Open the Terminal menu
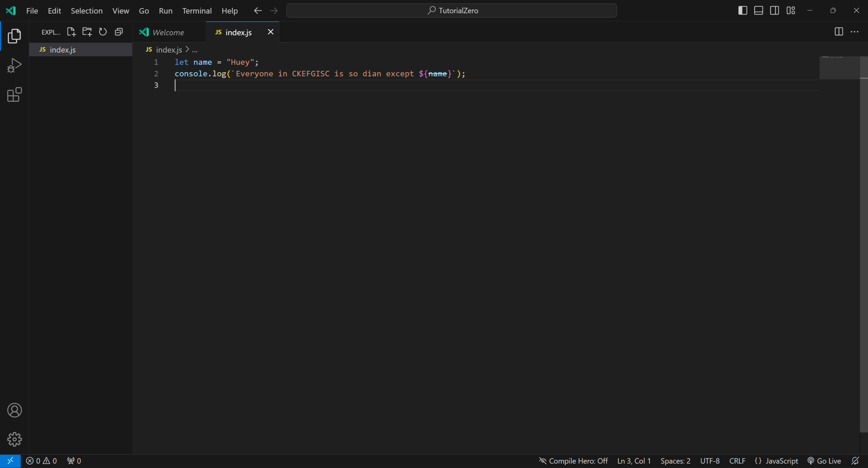Image resolution: width=868 pixels, height=468 pixels. tap(197, 11)
